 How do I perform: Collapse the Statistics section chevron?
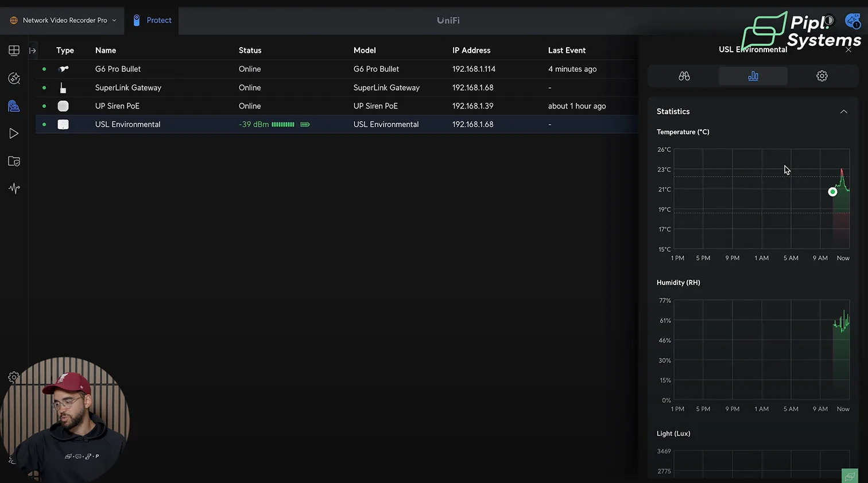click(843, 111)
